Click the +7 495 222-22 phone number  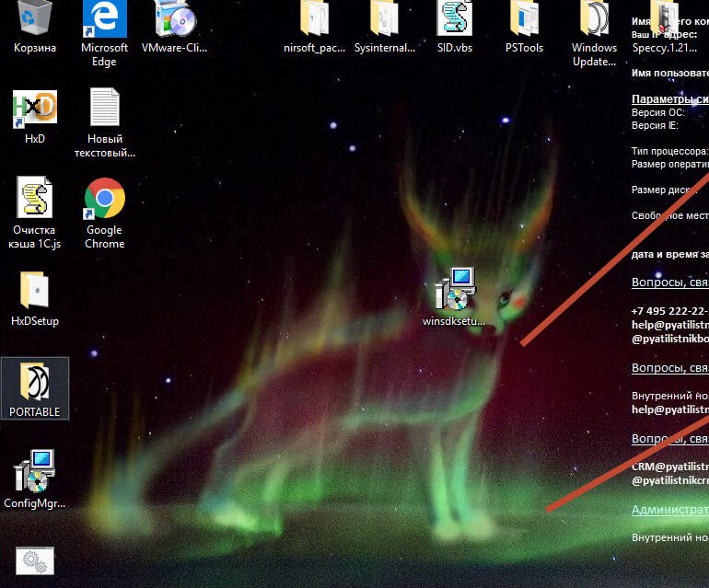coord(669,311)
